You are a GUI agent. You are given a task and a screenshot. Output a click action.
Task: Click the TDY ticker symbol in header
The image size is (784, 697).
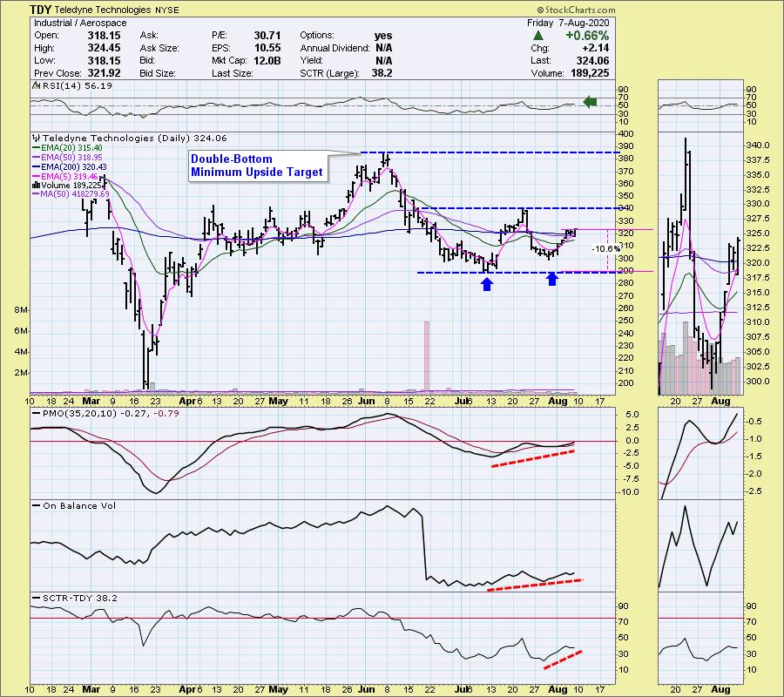pyautogui.click(x=39, y=9)
